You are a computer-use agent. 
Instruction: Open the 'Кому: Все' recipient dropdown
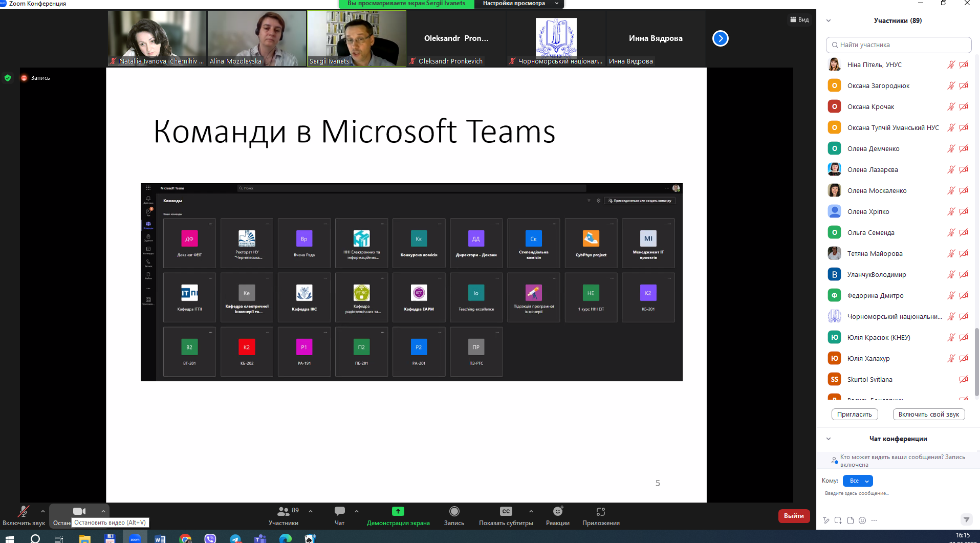pos(858,481)
